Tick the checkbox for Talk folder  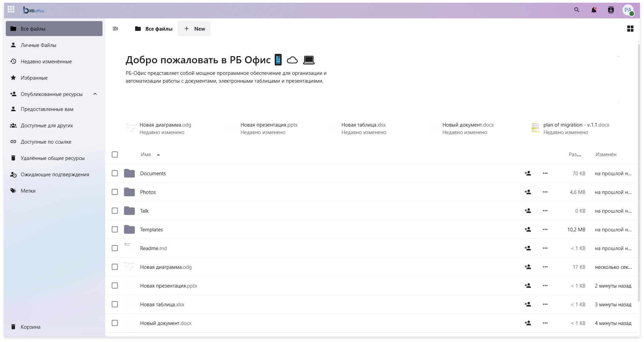(x=115, y=211)
